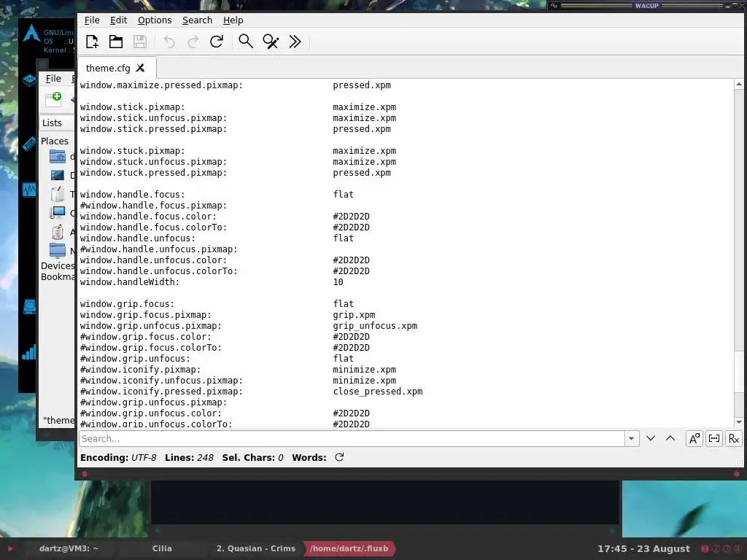The image size is (747, 560).
Task: Click the new-tab plus icon in the file manager
Action: (53, 99)
